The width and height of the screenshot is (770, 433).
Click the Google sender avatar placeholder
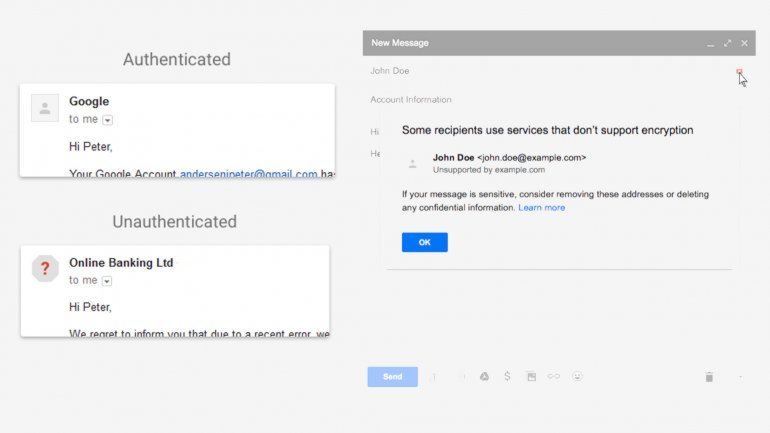click(45, 108)
